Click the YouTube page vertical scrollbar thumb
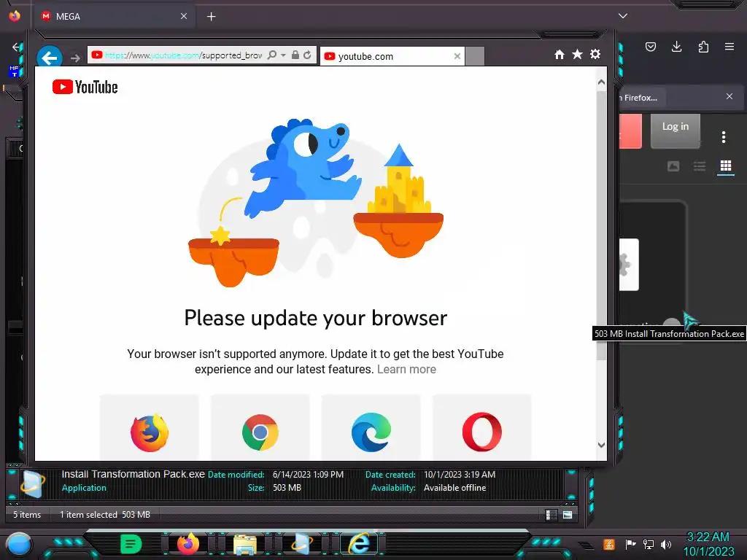Viewport: 747px width, 560px height. (x=601, y=225)
